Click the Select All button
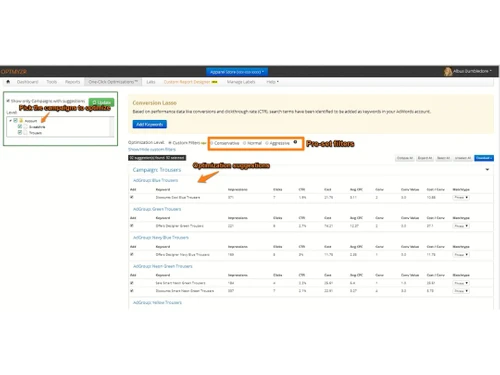Image resolution: width=500 pixels, height=375 pixels. 444,158
